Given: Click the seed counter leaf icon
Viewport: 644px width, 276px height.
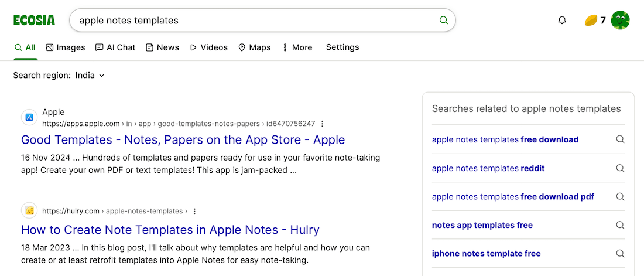Looking at the screenshot, I should tap(591, 21).
